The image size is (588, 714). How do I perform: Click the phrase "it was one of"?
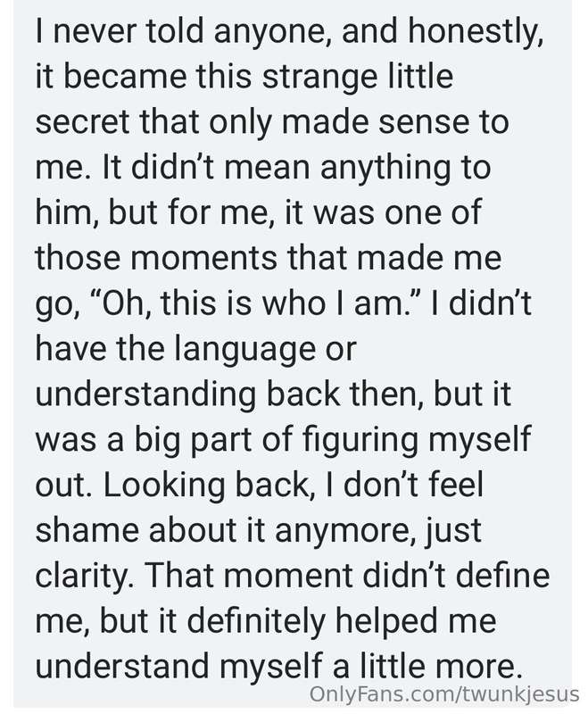pyautogui.click(x=382, y=212)
